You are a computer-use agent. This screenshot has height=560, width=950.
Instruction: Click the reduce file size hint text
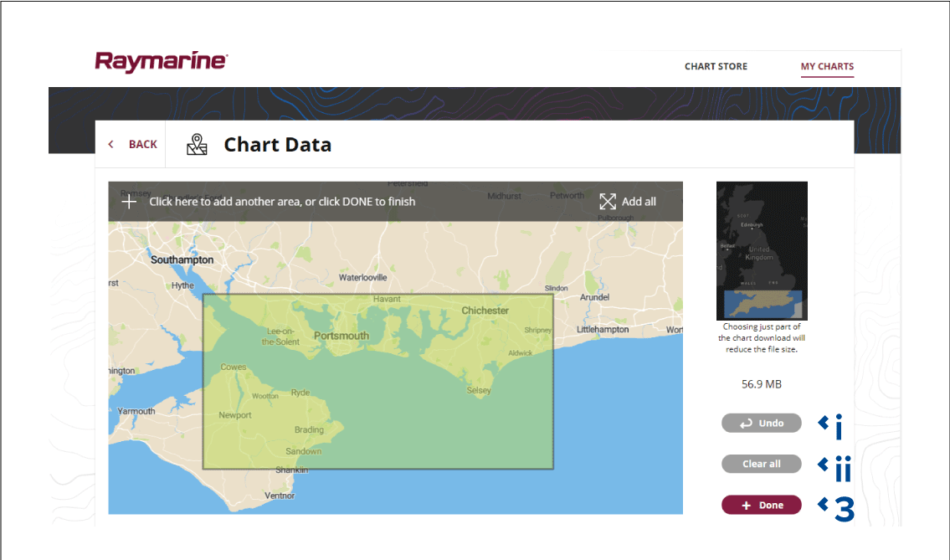click(x=762, y=338)
